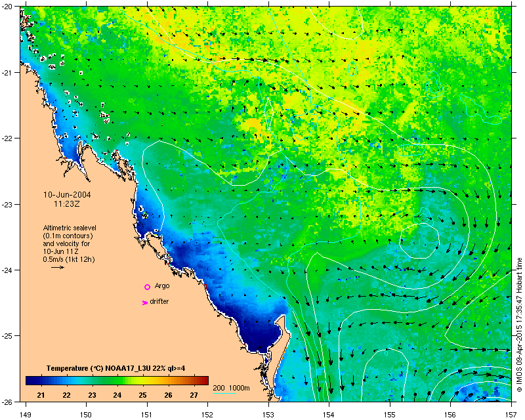Image resolution: width=525 pixels, height=420 pixels.
Task: Click latitude axis label -24
Action: click(8, 270)
